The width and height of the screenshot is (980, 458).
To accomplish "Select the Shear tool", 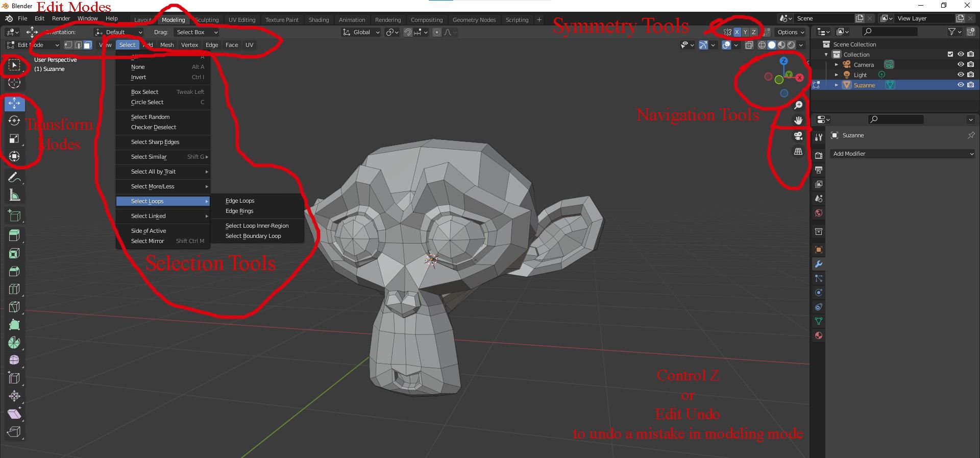I will tap(14, 414).
